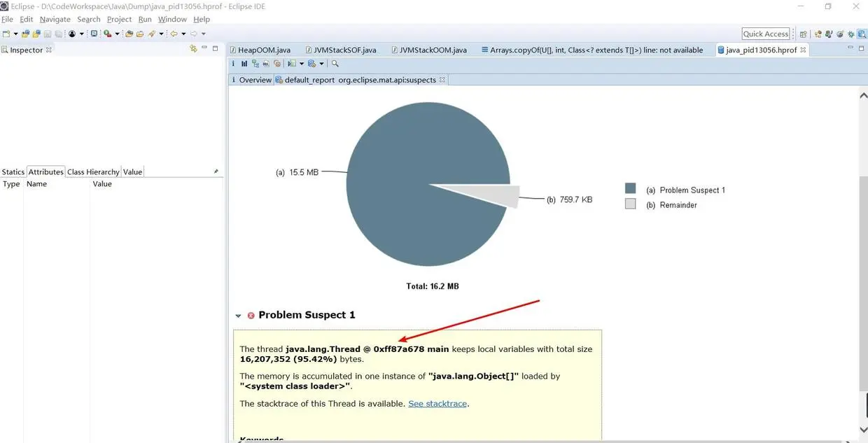868x443 pixels.
Task: Open the Forward history dropdown
Action: [203, 34]
